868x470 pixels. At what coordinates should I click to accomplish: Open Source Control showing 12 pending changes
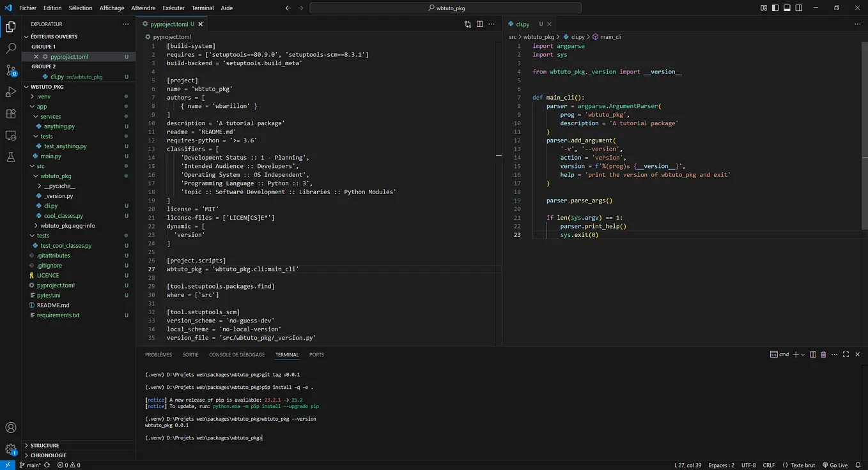tap(10, 70)
